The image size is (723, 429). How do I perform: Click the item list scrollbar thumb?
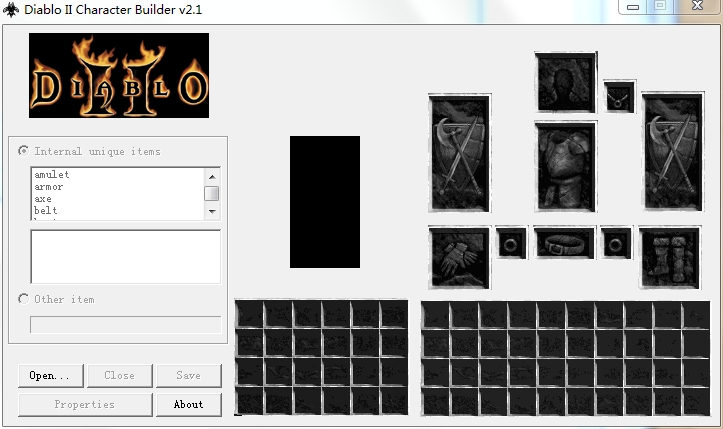click(x=212, y=193)
